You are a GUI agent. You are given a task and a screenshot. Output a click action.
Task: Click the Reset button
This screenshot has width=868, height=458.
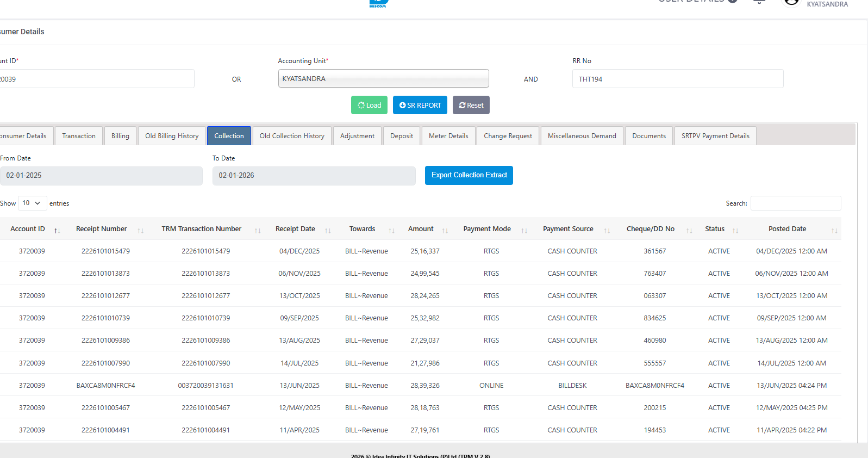point(471,105)
